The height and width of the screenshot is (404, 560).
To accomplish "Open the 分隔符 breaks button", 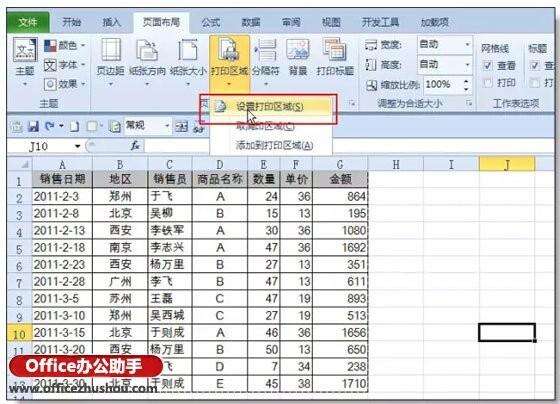I will (x=266, y=61).
